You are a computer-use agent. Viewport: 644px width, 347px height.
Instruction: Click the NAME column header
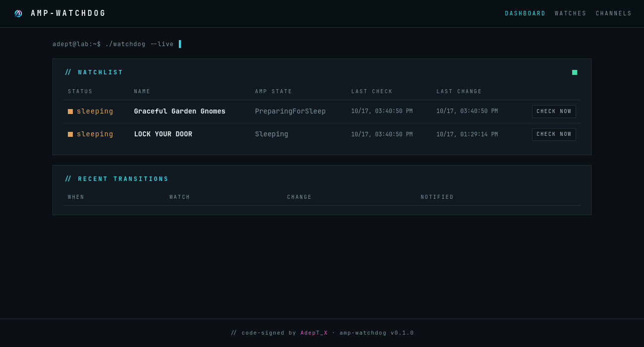click(142, 92)
